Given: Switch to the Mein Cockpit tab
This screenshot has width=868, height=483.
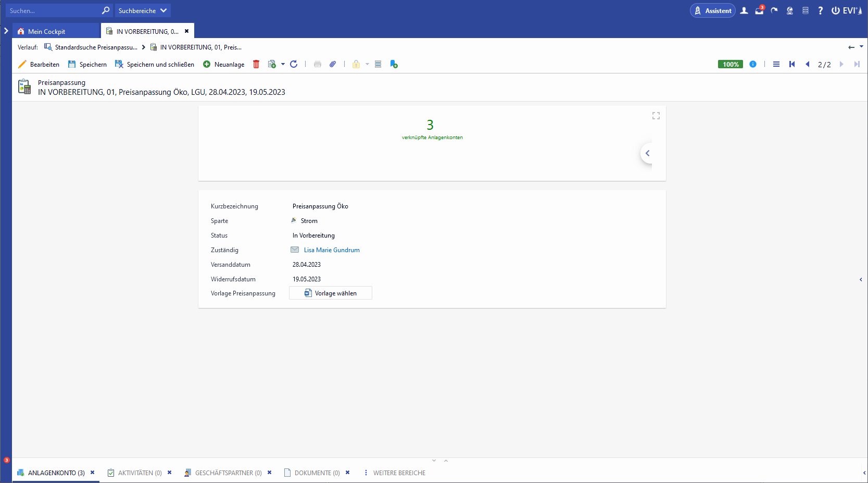Looking at the screenshot, I should click(x=46, y=31).
